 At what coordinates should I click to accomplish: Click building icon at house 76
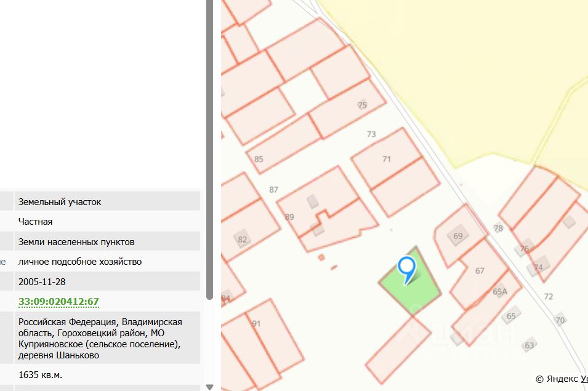click(524, 248)
